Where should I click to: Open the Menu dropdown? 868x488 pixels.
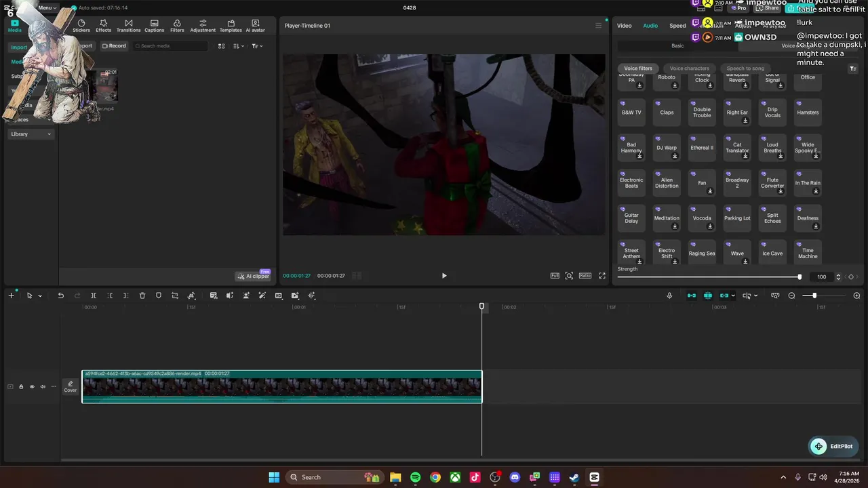[x=47, y=7]
